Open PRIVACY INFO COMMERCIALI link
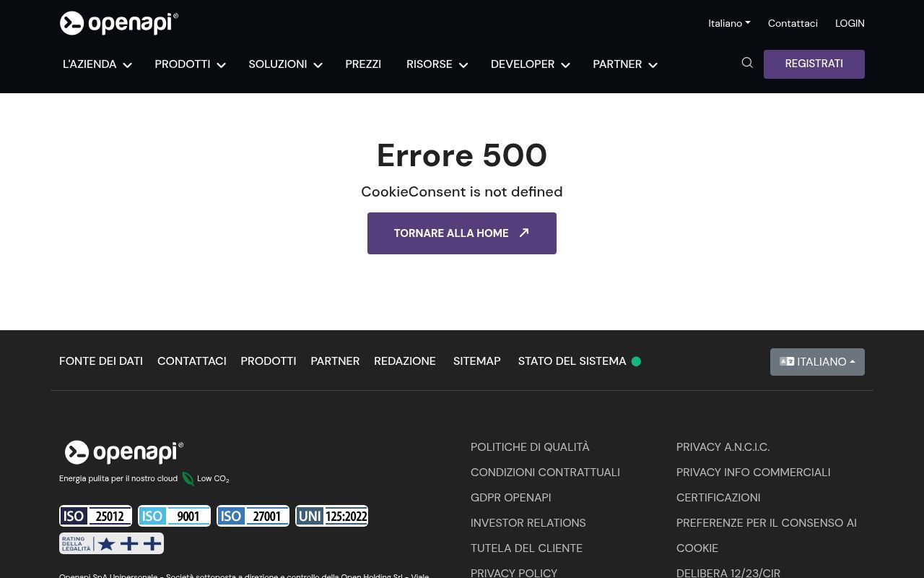Image resolution: width=924 pixels, height=578 pixels. [753, 473]
